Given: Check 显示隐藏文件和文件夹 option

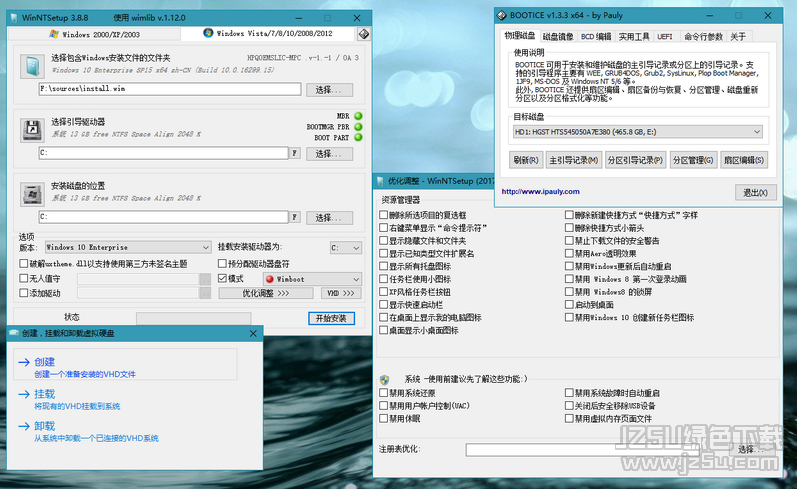Looking at the screenshot, I should tap(384, 240).
